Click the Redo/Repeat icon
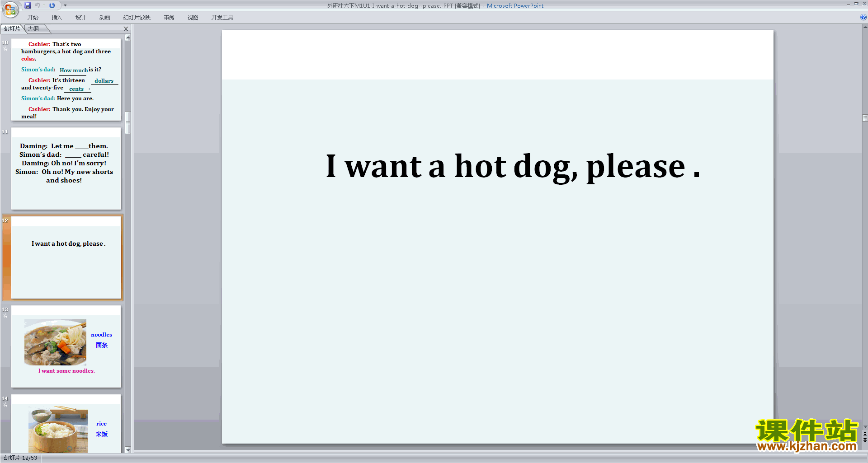868x463 pixels. pyautogui.click(x=52, y=5)
